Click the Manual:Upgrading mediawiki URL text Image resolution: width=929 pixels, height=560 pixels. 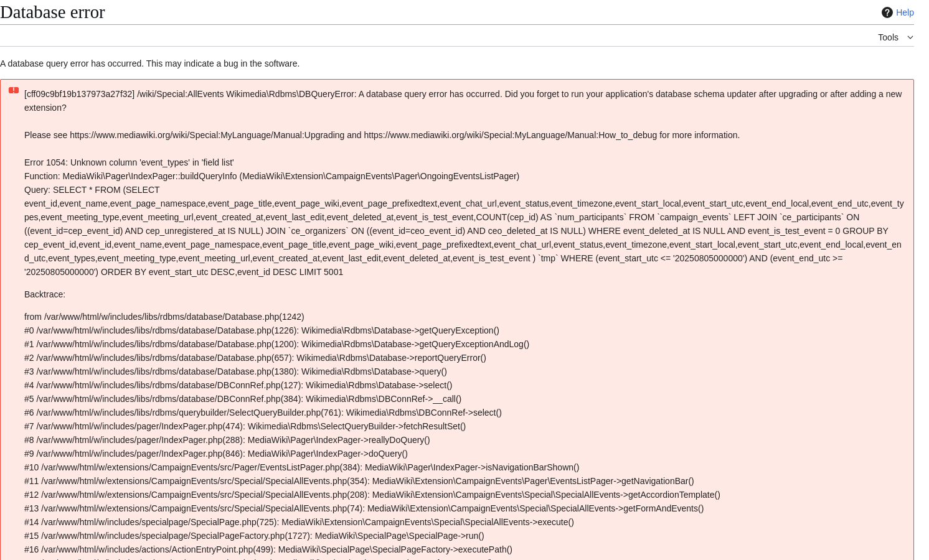pos(207,135)
